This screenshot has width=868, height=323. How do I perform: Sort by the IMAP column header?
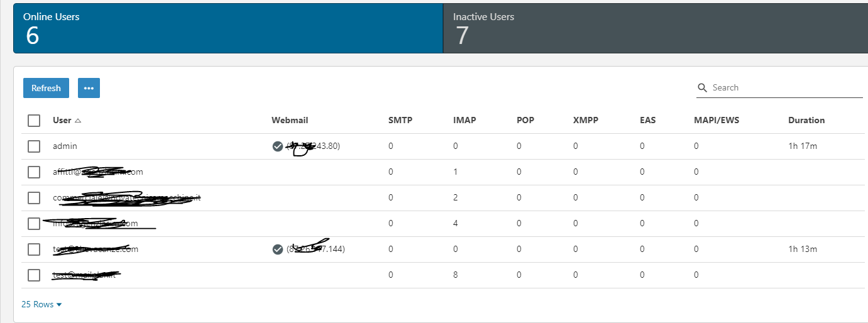pos(464,121)
